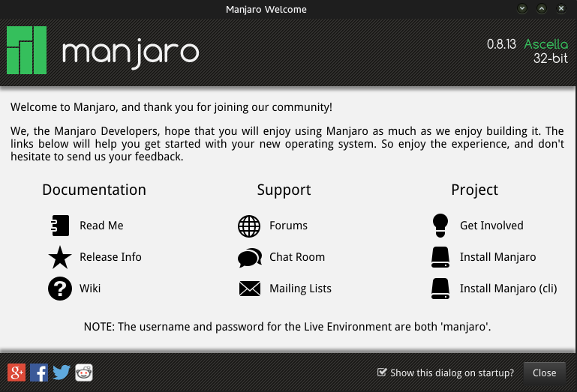Close window using title bar X
This screenshot has width=577, height=392.
tap(561, 8)
